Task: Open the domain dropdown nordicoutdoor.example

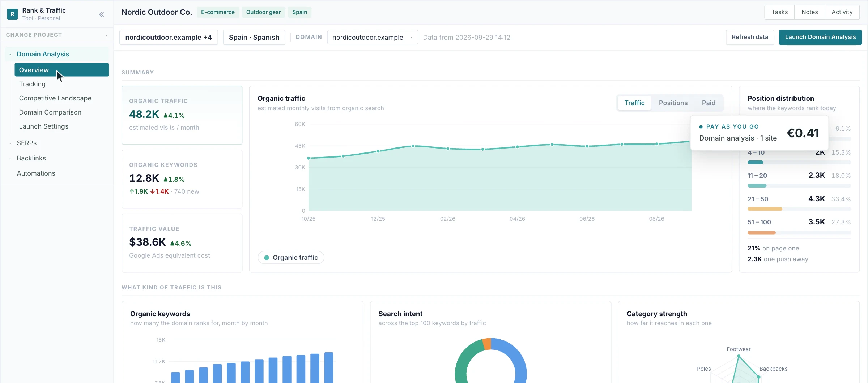Action: coord(373,37)
